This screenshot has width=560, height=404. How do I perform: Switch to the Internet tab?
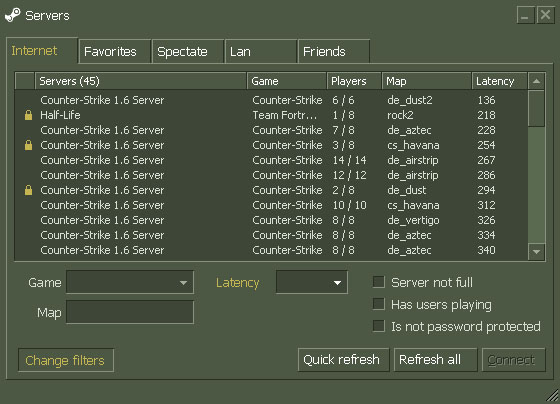tap(42, 50)
